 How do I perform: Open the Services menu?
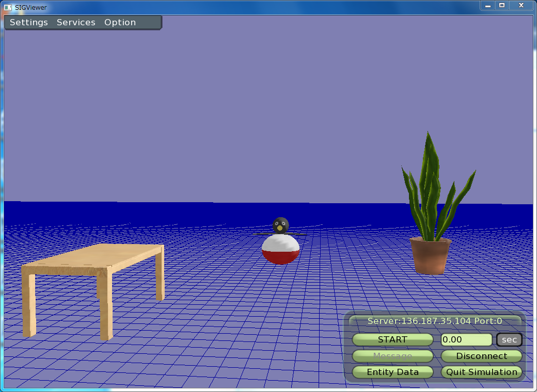[76, 23]
